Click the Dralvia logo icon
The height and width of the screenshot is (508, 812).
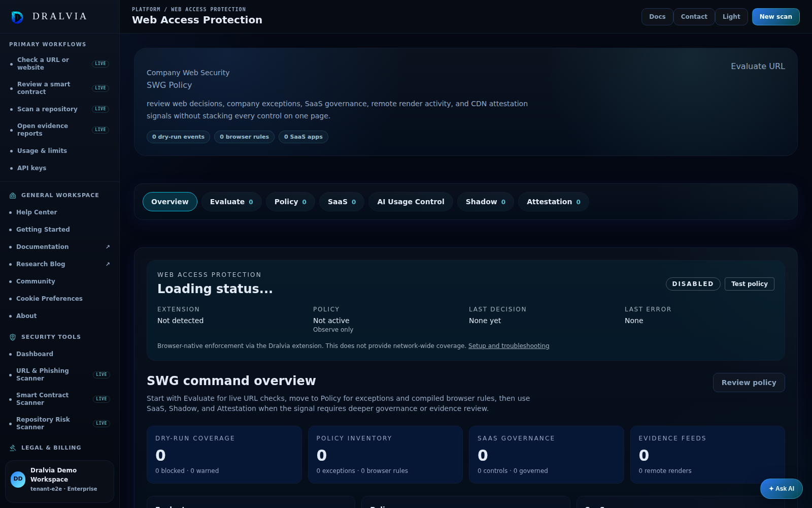[x=17, y=17]
